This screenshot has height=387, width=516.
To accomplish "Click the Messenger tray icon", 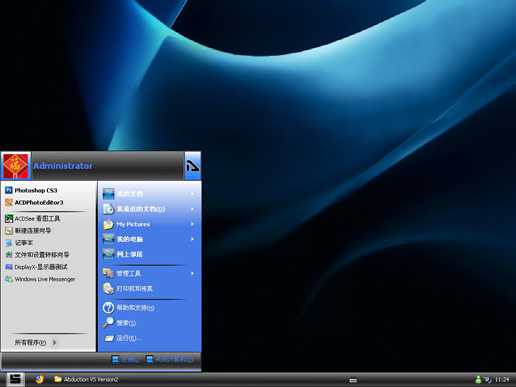I will pos(478,379).
